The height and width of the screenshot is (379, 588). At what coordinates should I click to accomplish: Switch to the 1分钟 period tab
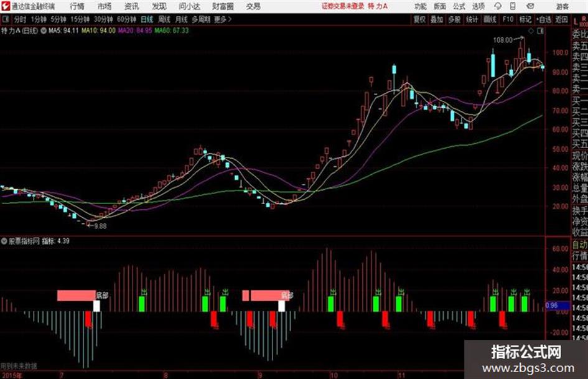tap(38, 19)
